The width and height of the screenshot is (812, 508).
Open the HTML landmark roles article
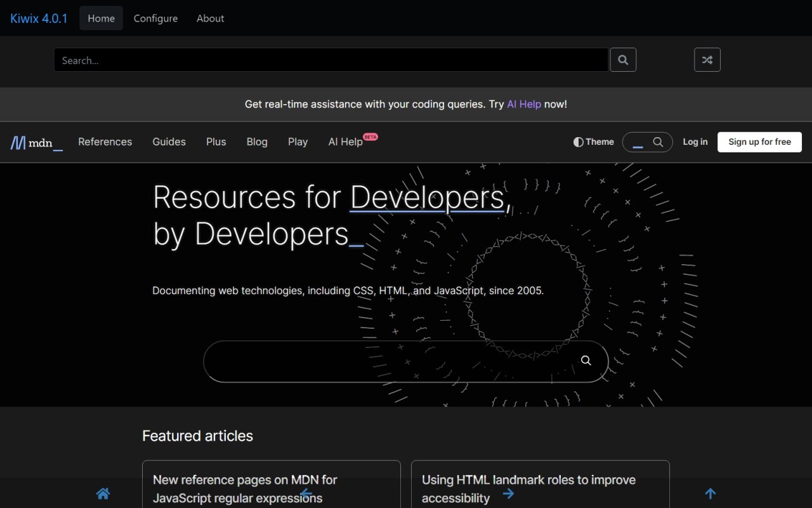click(529, 488)
